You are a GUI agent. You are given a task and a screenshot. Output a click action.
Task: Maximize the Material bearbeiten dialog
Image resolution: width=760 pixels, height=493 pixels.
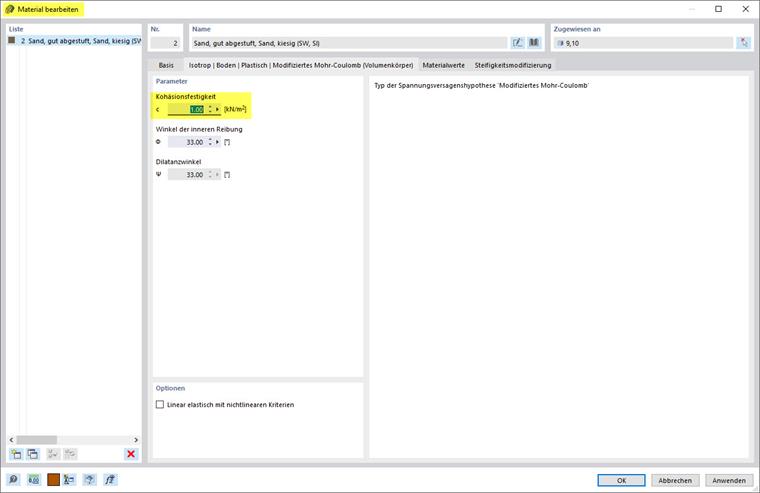tap(718, 9)
